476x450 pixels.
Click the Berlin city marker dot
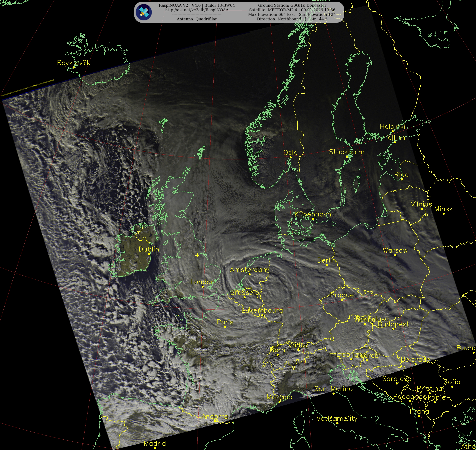(327, 265)
